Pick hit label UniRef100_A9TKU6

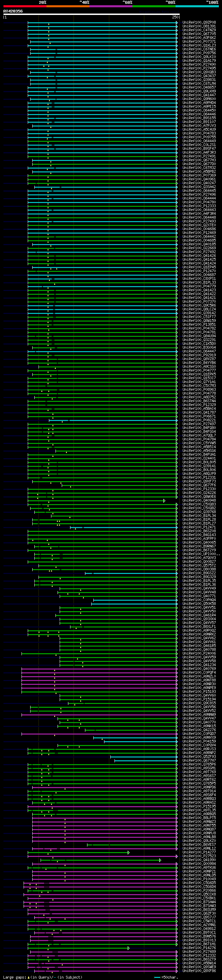tap(199, 868)
